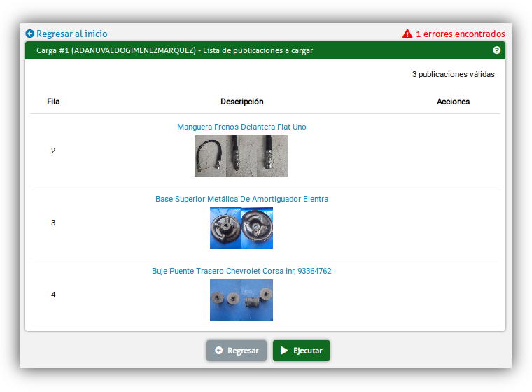Open the Regresar al inicio link
The image size is (532, 392).
point(72,34)
